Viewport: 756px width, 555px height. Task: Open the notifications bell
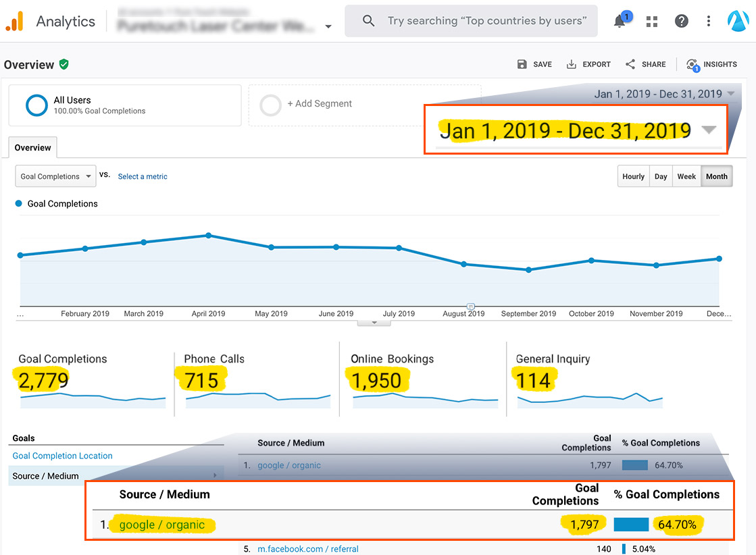(620, 21)
